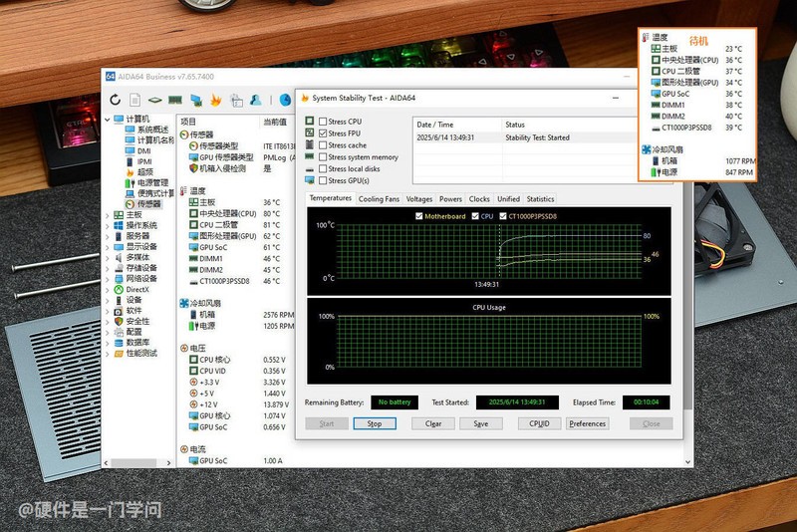The height and width of the screenshot is (532, 797).
Task: Click the 2576 RPM 机箱 fan value
Action: (x=279, y=315)
